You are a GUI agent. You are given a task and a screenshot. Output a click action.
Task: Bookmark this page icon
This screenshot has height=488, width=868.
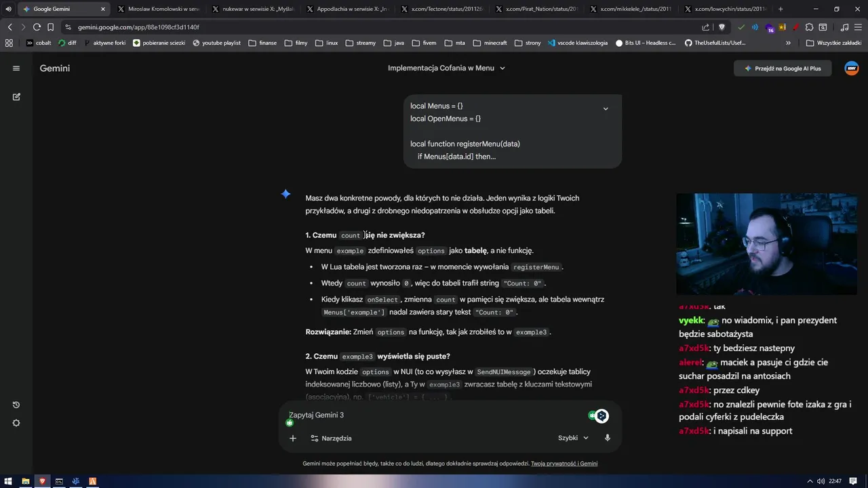pyautogui.click(x=50, y=27)
